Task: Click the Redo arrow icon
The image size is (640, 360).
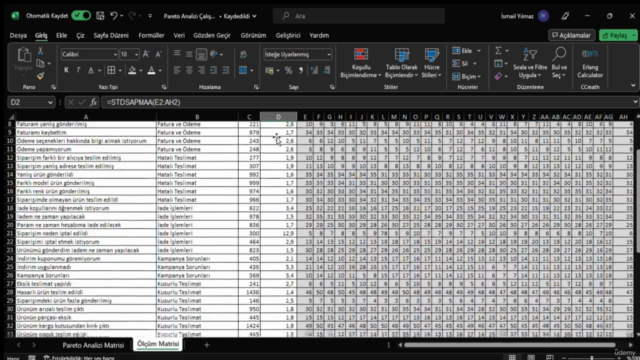Action: click(132, 16)
